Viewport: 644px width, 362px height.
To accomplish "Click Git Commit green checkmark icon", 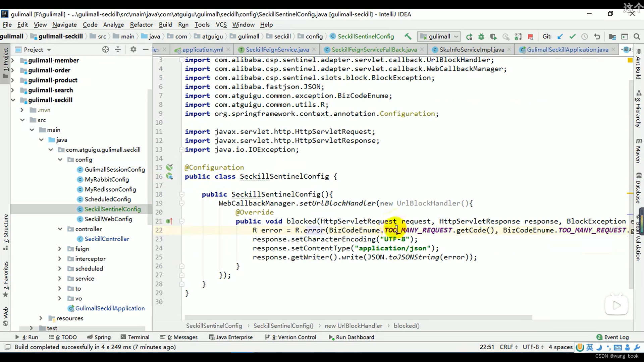I will (572, 37).
